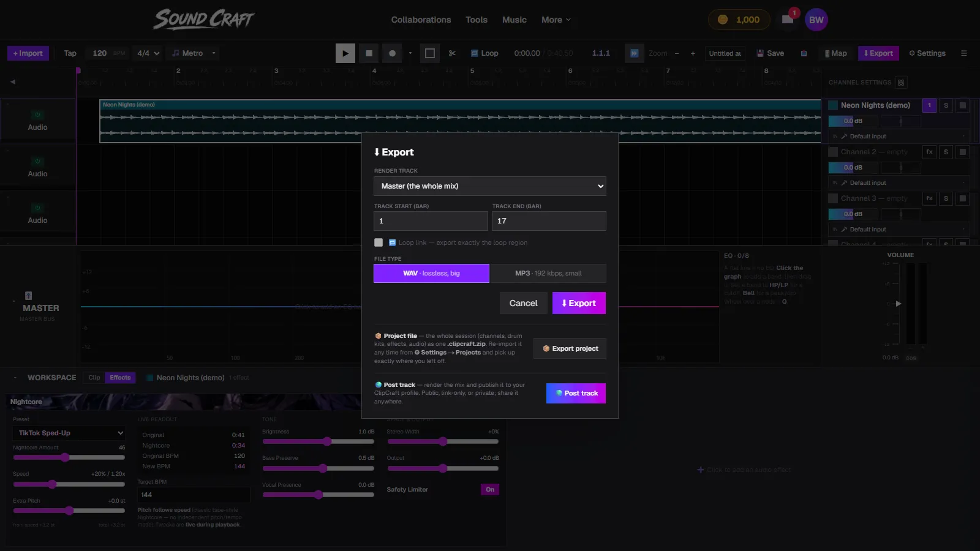
Task: Open Channel 2 Default input dropdown
Action: pyautogui.click(x=899, y=183)
